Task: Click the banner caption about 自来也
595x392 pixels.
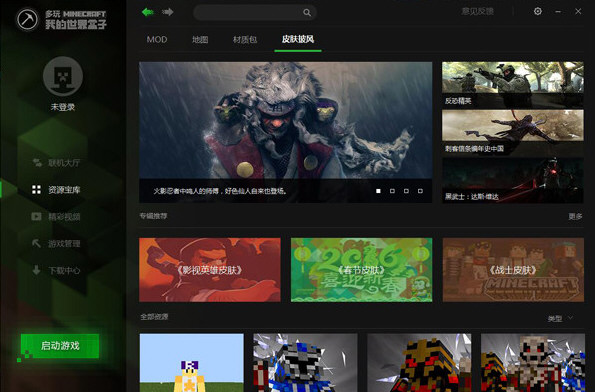Action: [220, 191]
